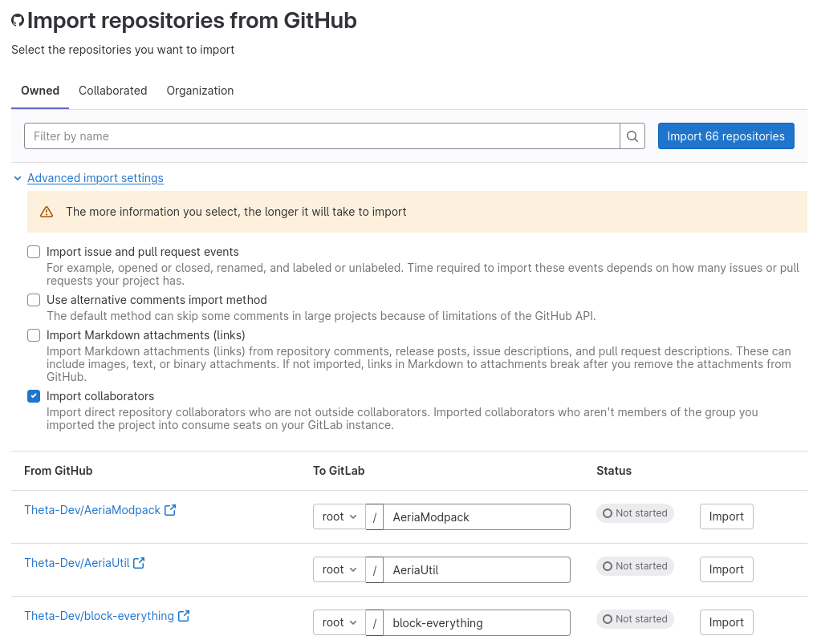Click the Status column header
This screenshot has height=644, width=813.
click(x=614, y=471)
